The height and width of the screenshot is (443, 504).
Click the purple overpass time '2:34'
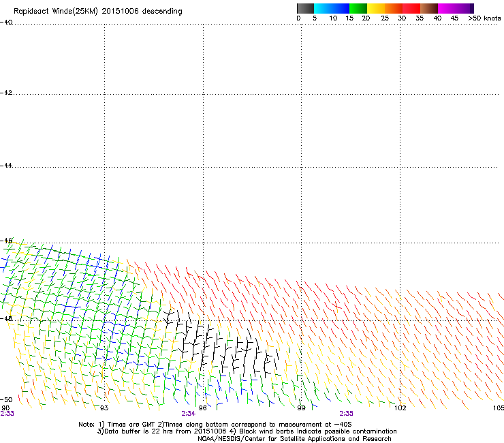coord(189,414)
